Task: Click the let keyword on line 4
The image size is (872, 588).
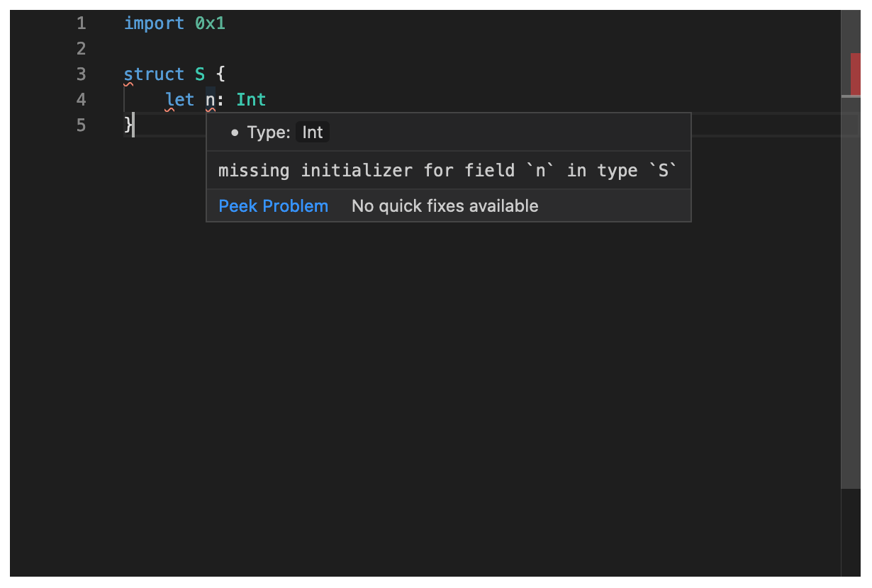Action: 179,99
